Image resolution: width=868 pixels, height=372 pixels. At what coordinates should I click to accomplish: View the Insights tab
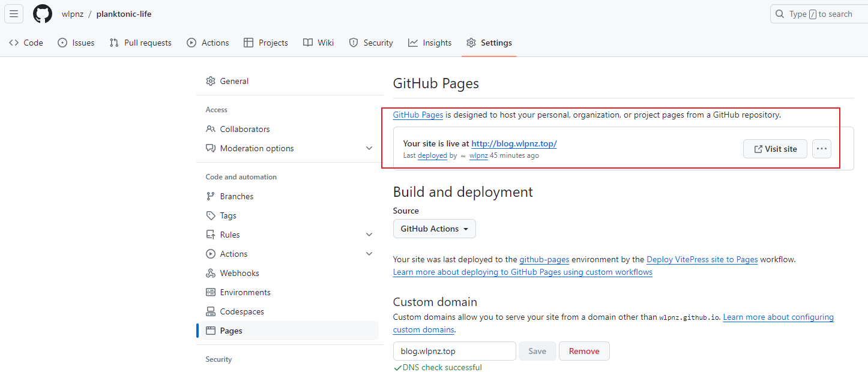[430, 43]
